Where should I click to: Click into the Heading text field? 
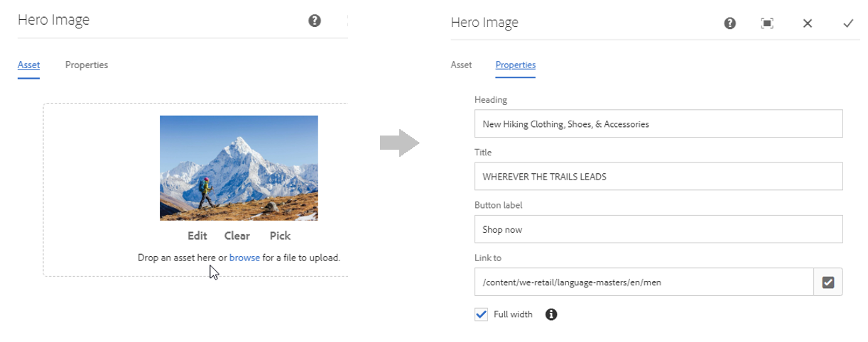pyautogui.click(x=658, y=123)
